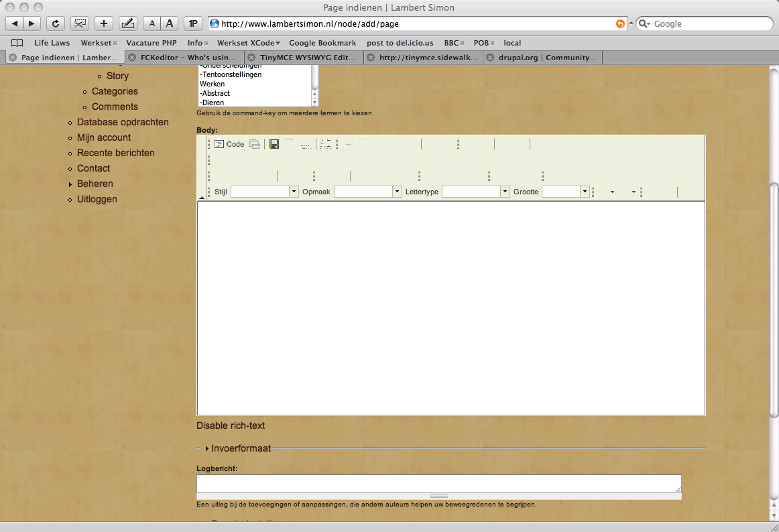This screenshot has height=532, width=779.
Task: Click the Disable rich-text link
Action: 231,425
